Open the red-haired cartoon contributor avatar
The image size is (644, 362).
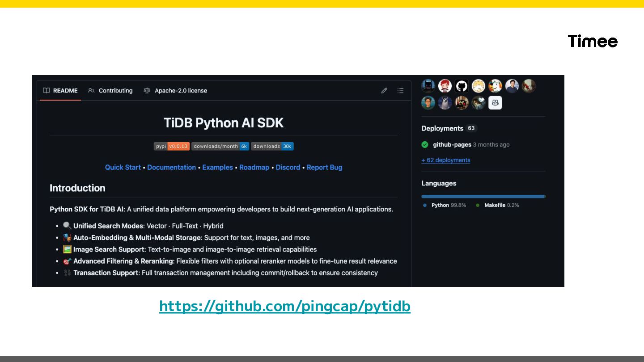tap(445, 86)
